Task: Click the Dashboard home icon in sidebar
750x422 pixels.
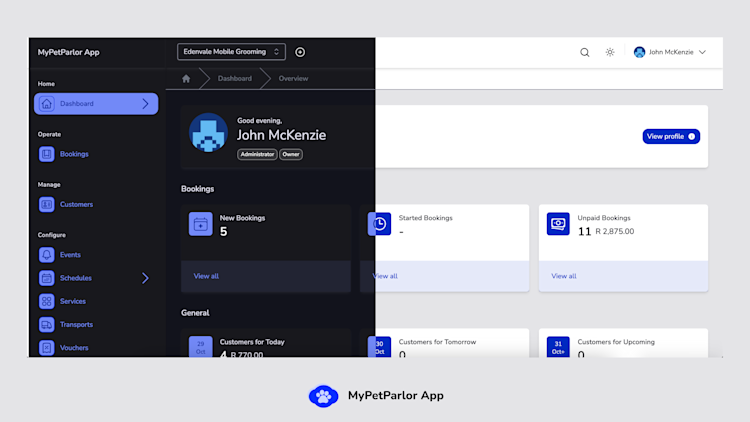Action: 46,104
